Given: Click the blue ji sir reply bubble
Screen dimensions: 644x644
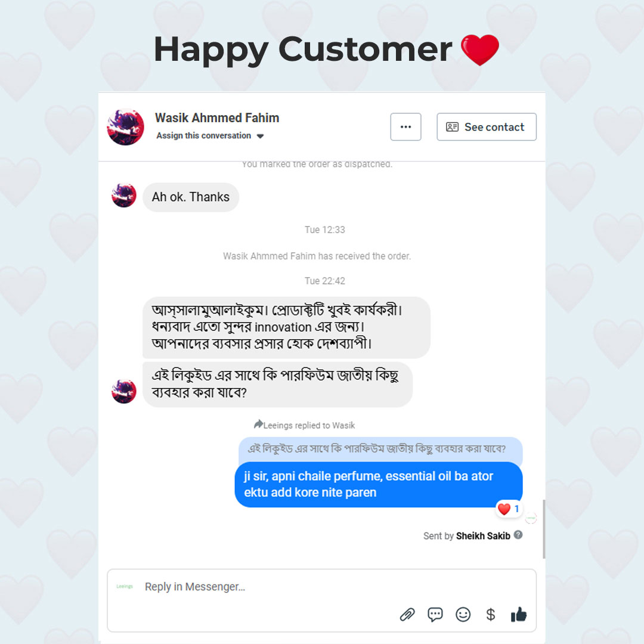Looking at the screenshot, I should [378, 484].
